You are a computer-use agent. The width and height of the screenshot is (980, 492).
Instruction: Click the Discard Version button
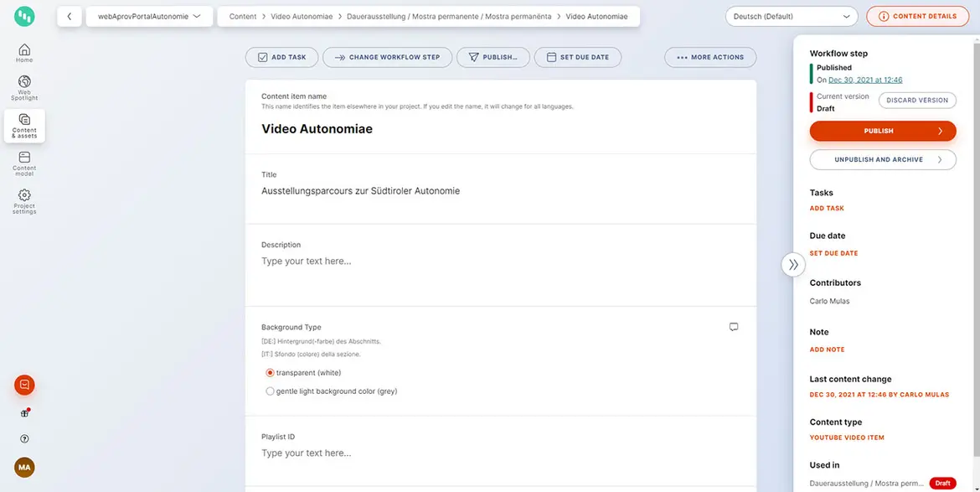pos(916,101)
